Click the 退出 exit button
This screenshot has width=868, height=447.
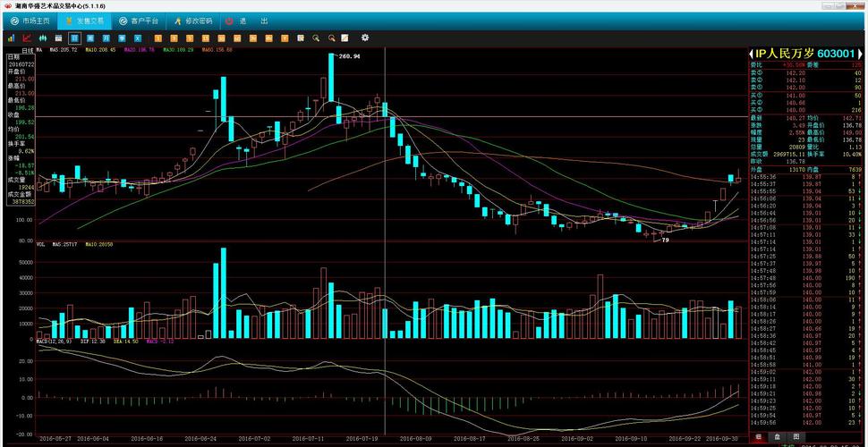248,21
